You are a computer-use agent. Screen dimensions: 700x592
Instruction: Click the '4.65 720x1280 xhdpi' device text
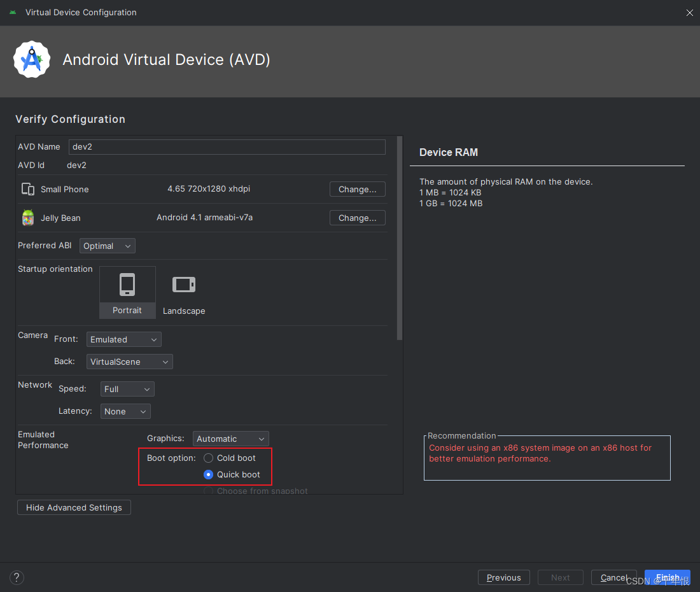pos(209,189)
